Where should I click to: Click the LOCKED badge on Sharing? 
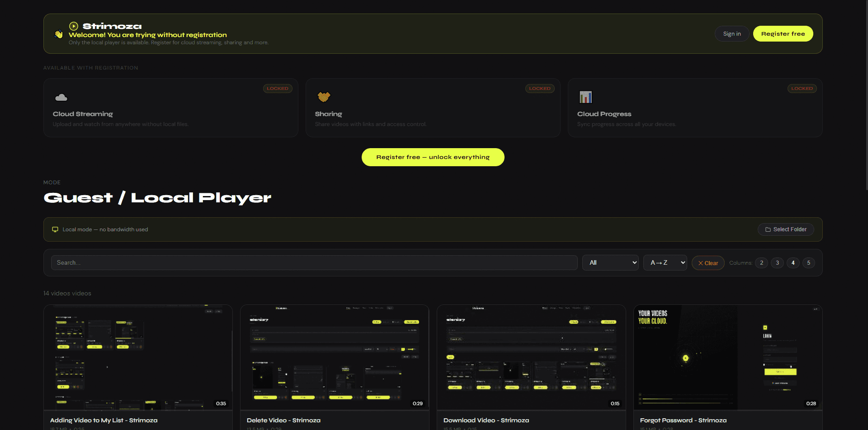[x=540, y=89]
